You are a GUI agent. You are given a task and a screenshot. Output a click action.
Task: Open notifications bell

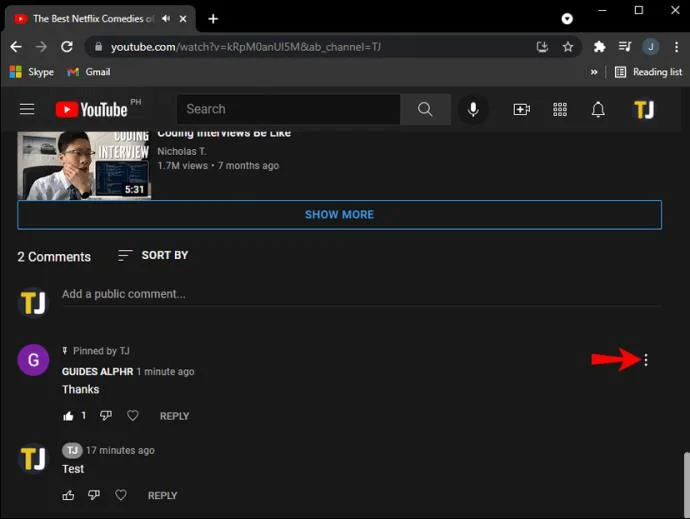tap(598, 109)
